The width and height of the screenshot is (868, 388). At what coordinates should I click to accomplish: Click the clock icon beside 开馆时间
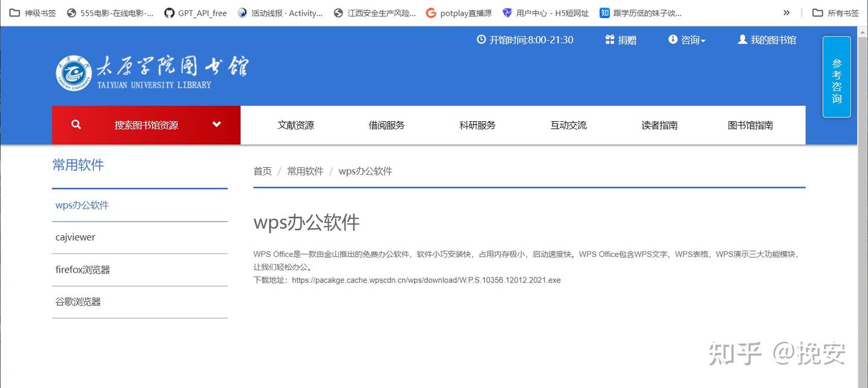(x=481, y=39)
